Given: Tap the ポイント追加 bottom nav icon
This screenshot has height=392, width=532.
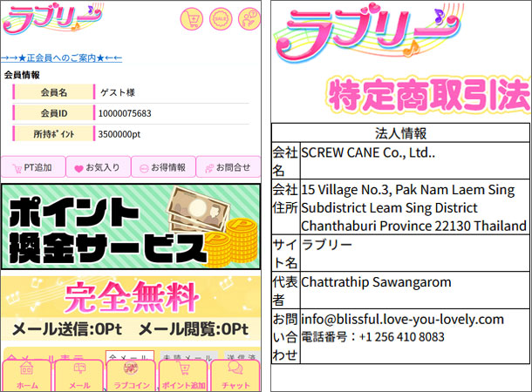Looking at the screenshot, I should [183, 375].
